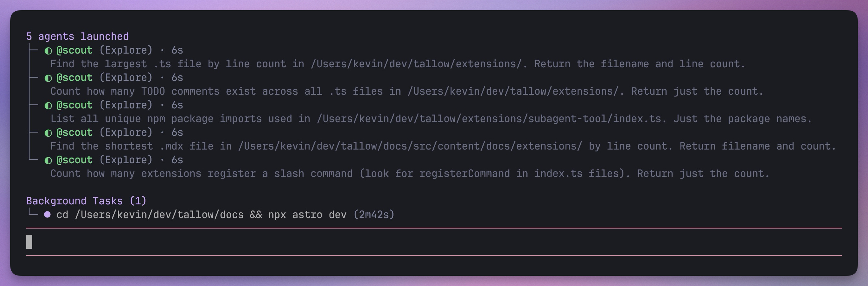Click the status icon of the npm imports agent
The image size is (868, 286).
point(48,106)
